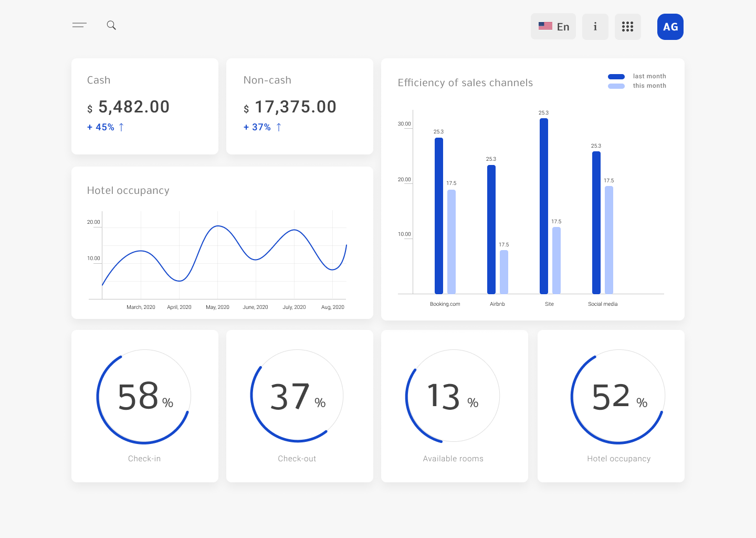Expand the Hotel occupancy chart card
The height and width of the screenshot is (538, 756).
coord(128,190)
